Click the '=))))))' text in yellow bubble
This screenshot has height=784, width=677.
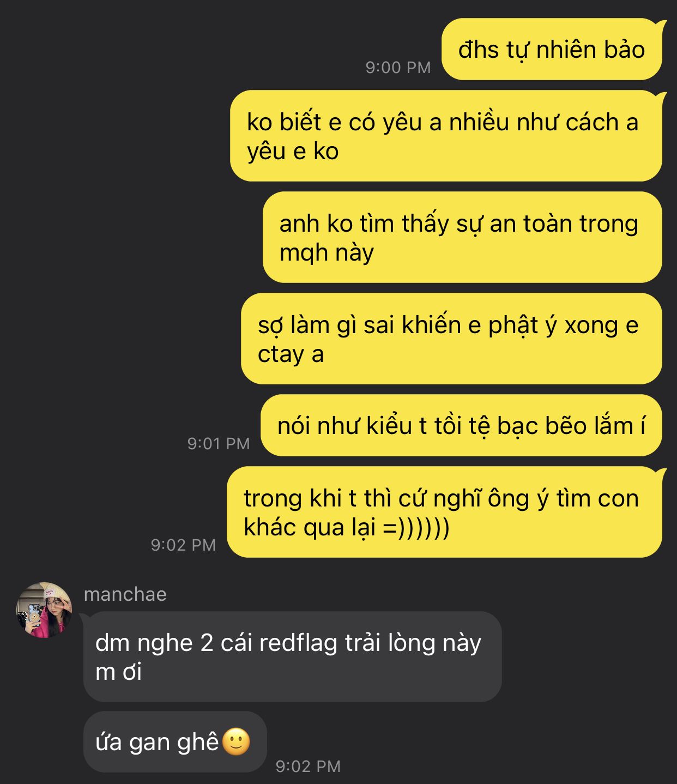[x=416, y=527]
